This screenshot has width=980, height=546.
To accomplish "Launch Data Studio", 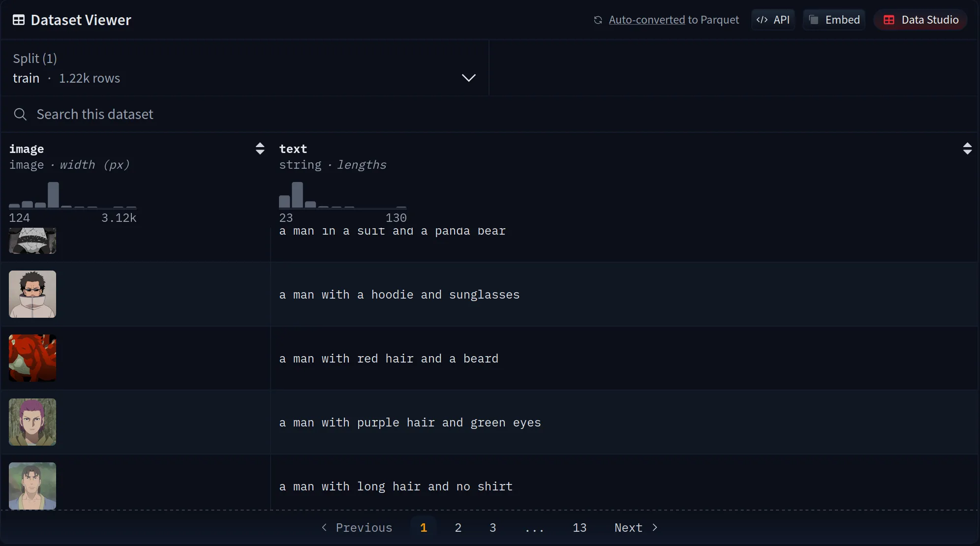I will click(920, 20).
